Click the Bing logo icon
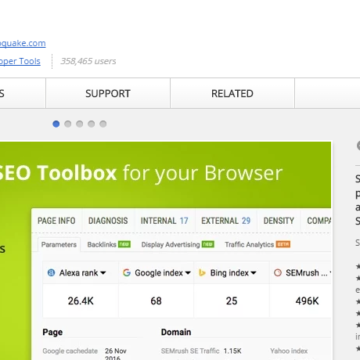 pyautogui.click(x=202, y=273)
